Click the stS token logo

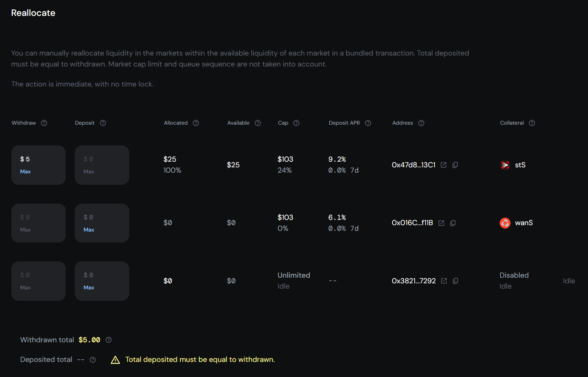coord(505,165)
